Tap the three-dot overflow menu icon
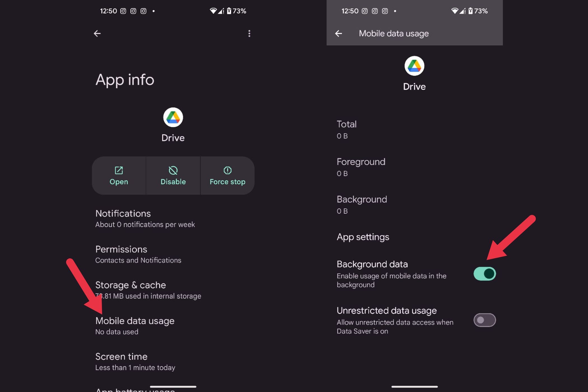588x392 pixels. [249, 34]
